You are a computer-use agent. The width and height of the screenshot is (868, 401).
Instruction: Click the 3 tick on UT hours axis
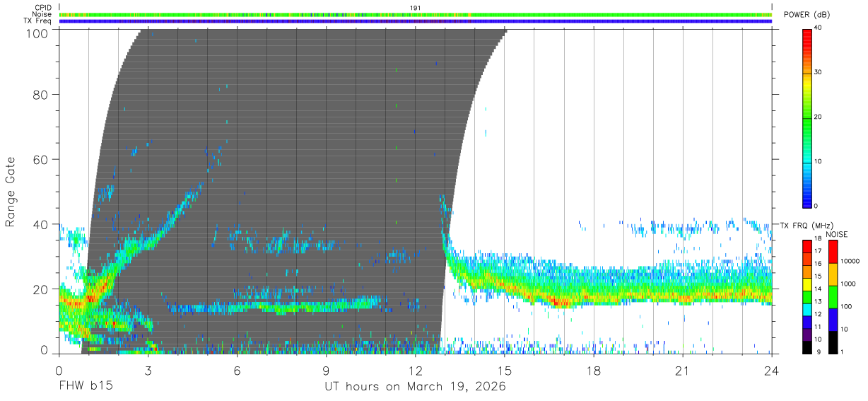pos(148,371)
